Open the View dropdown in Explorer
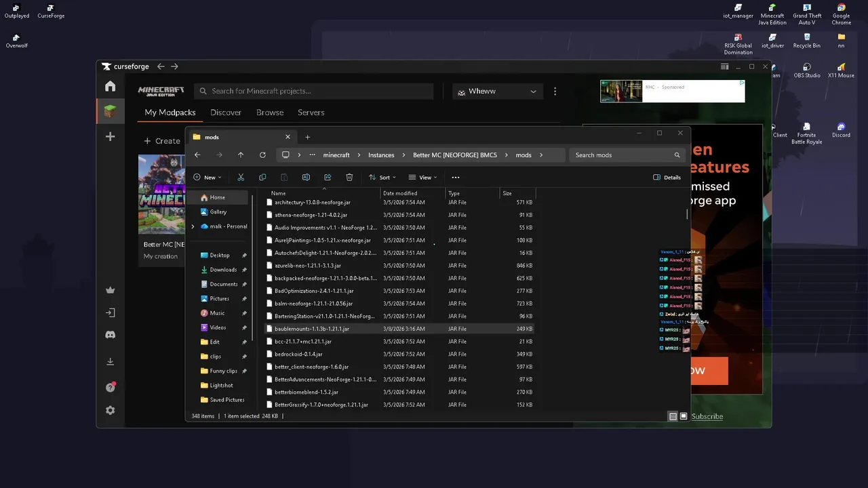This screenshot has width=868, height=488. click(422, 178)
